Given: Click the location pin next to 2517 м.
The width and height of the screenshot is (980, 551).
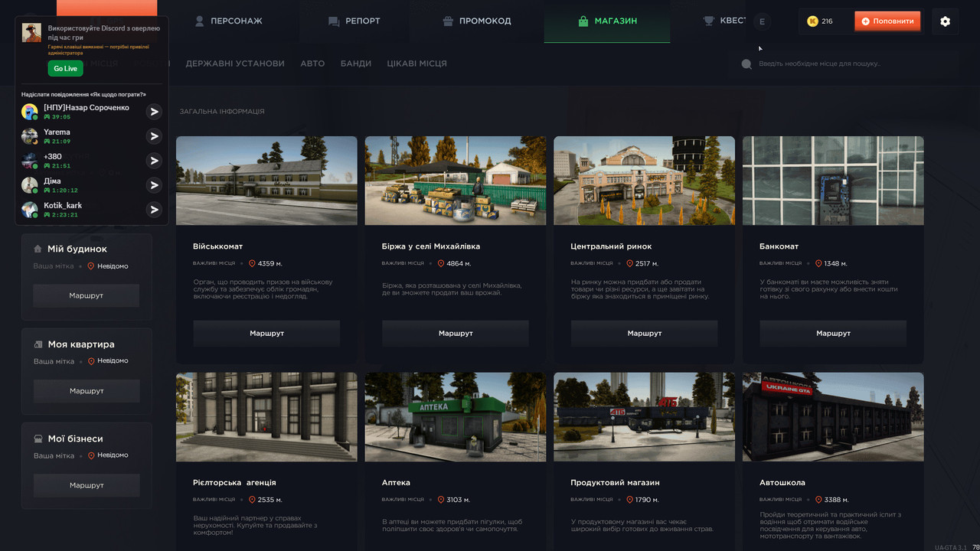Looking at the screenshot, I should click(x=630, y=264).
